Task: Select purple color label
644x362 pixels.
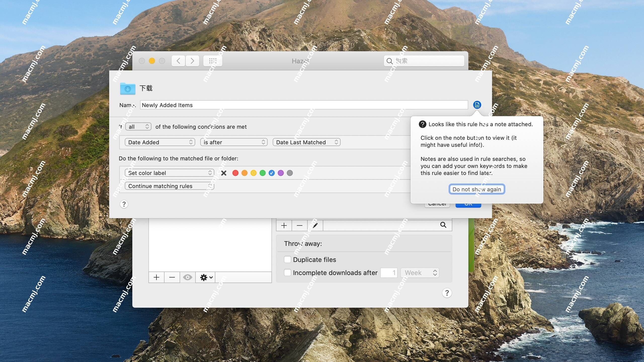Action: click(281, 173)
